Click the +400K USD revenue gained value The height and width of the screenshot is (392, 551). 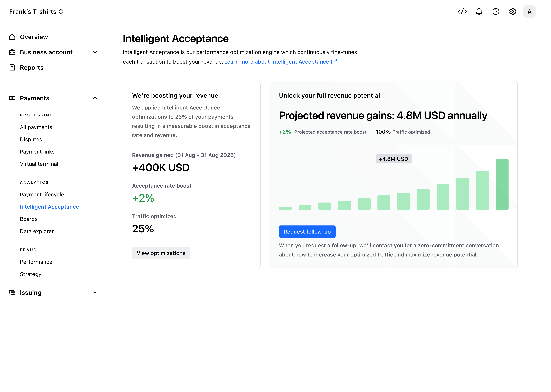(161, 167)
